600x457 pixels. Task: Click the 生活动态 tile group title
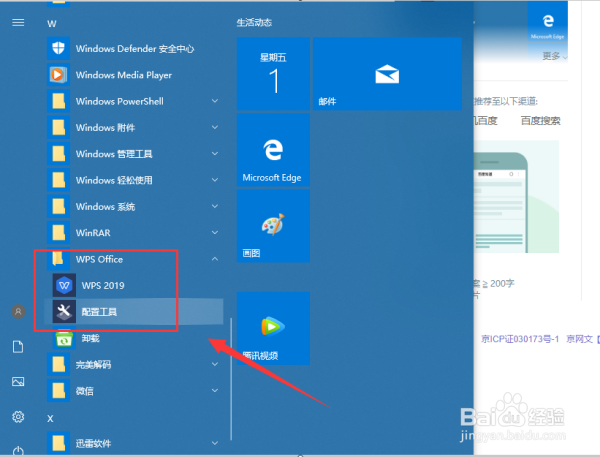point(254,23)
